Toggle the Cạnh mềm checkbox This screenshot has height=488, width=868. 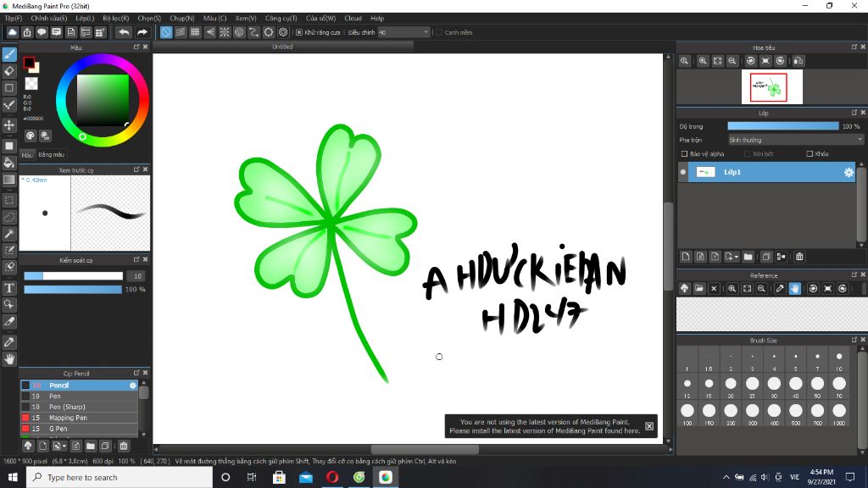point(439,33)
